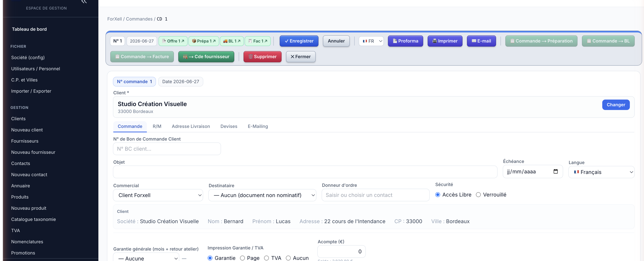This screenshot has width=644, height=261.
Task: Expand the Commercial Client Forxell dropdown
Action: click(158, 195)
